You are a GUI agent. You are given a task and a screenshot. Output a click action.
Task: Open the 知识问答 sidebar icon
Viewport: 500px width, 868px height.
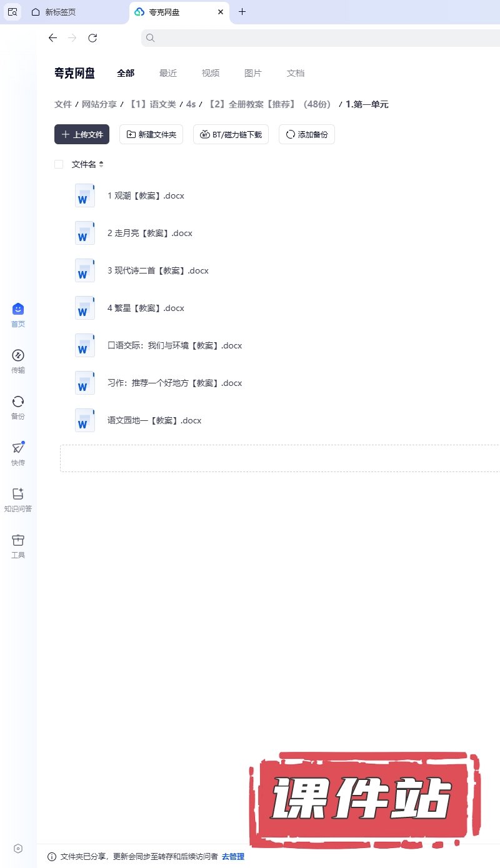pos(18,495)
